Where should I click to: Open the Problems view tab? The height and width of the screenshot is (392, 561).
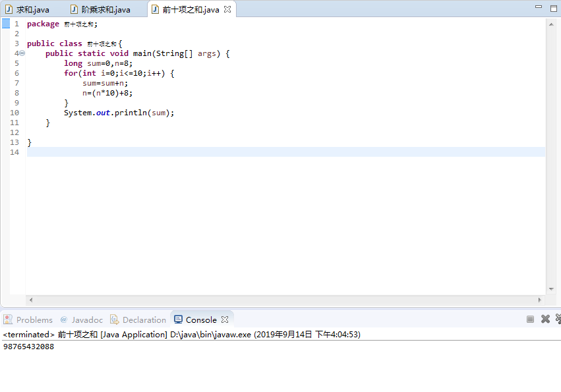click(28, 320)
